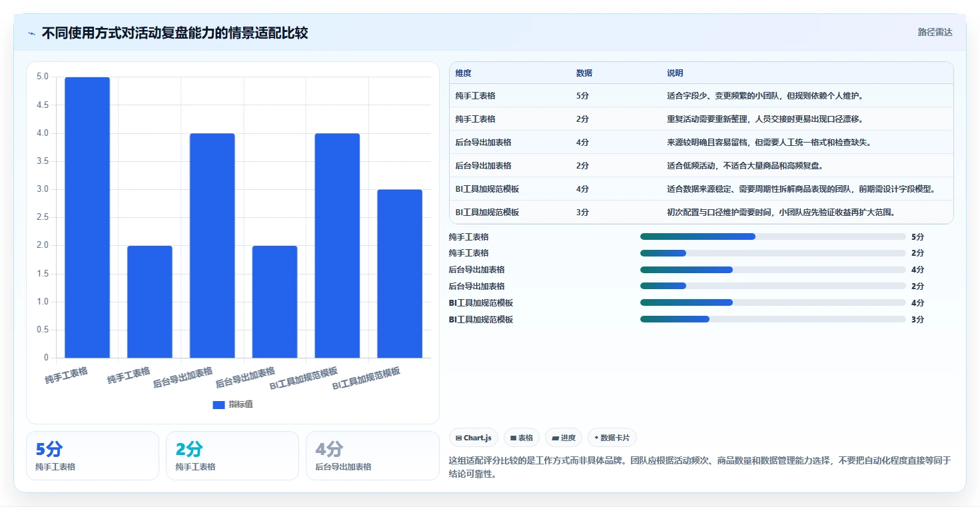Click the 数据 column header
Viewport: 980px width, 507px height.
(x=584, y=73)
